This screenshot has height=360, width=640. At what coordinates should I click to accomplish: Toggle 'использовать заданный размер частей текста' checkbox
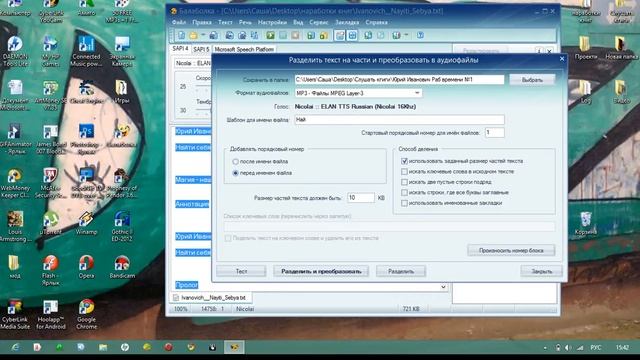click(x=404, y=161)
